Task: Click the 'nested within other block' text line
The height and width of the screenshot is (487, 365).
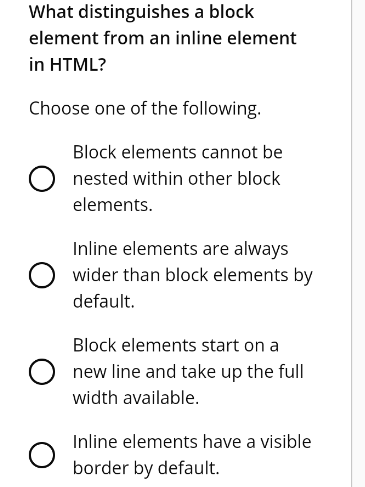Action: pos(176,179)
